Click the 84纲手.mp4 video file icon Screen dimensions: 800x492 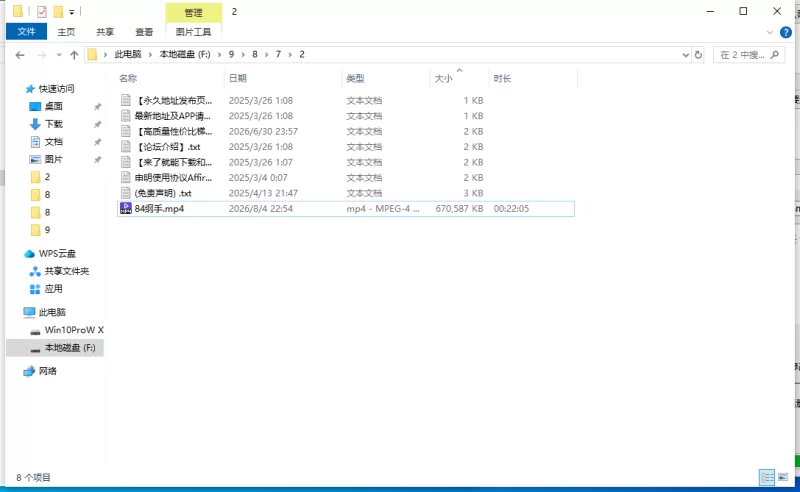[126, 208]
